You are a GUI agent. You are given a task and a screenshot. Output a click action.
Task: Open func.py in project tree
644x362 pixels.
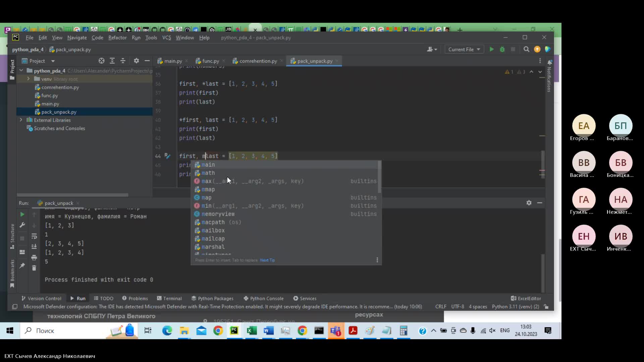[50, 96]
